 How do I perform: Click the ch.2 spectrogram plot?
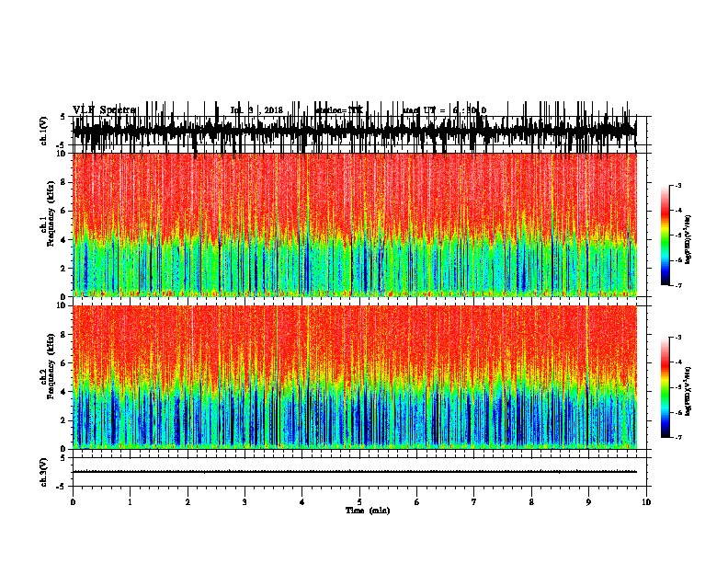[355, 377]
